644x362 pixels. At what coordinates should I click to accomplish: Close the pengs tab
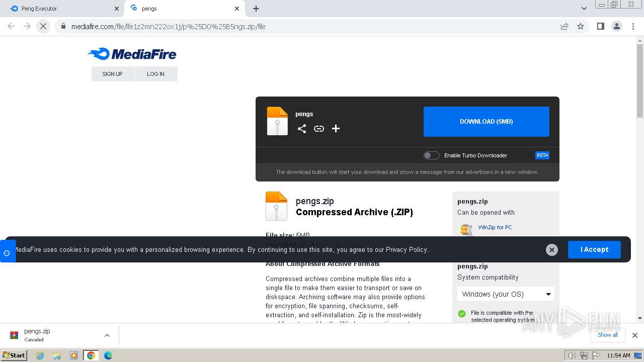pos(237,9)
